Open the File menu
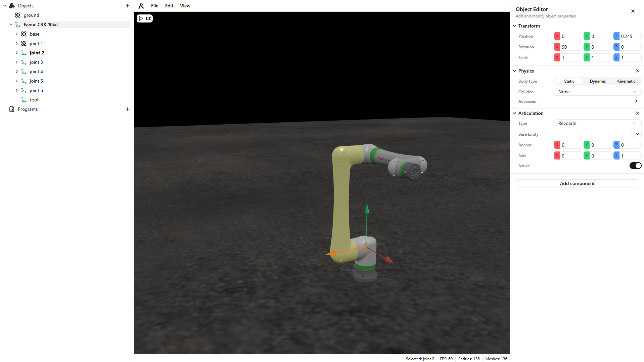 pos(154,6)
